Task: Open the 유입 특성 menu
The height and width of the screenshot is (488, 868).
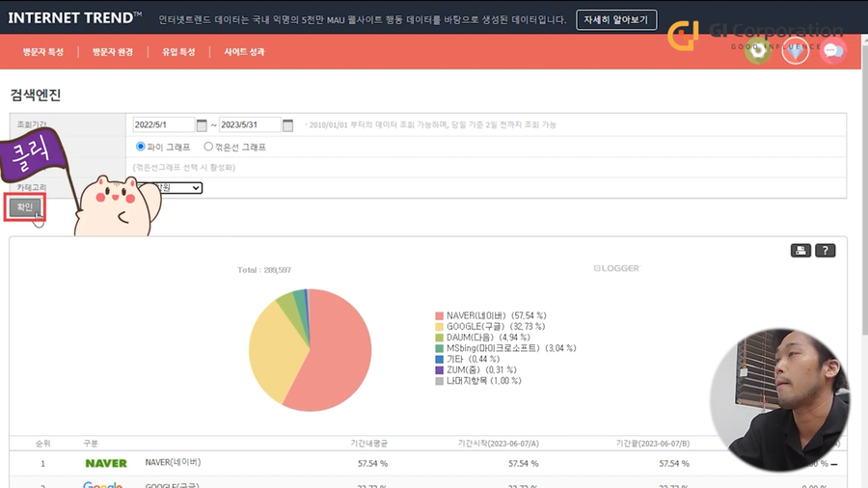Action: coord(178,52)
